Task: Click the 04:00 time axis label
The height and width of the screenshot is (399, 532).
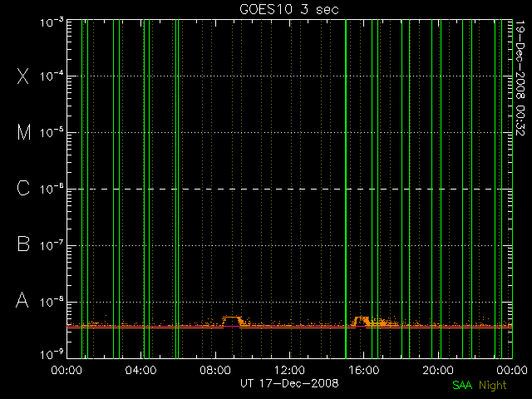Action: [140, 370]
